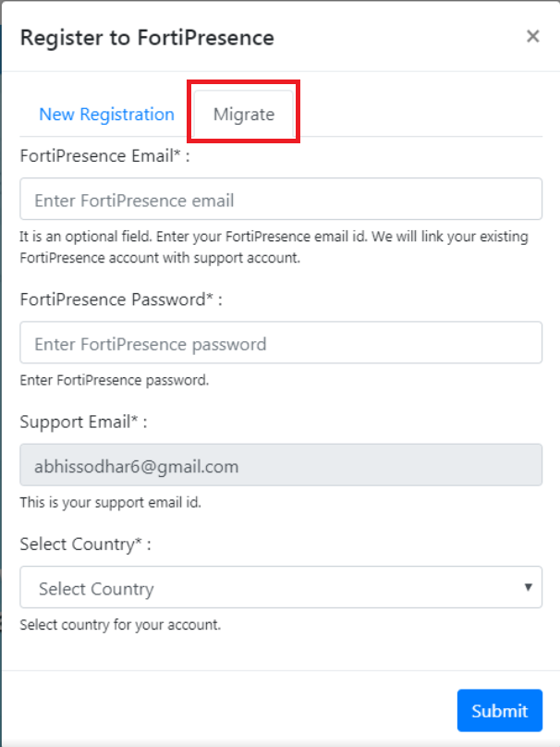560x747 pixels.
Task: Click the Select Country dropdown arrow
Action: (x=528, y=588)
